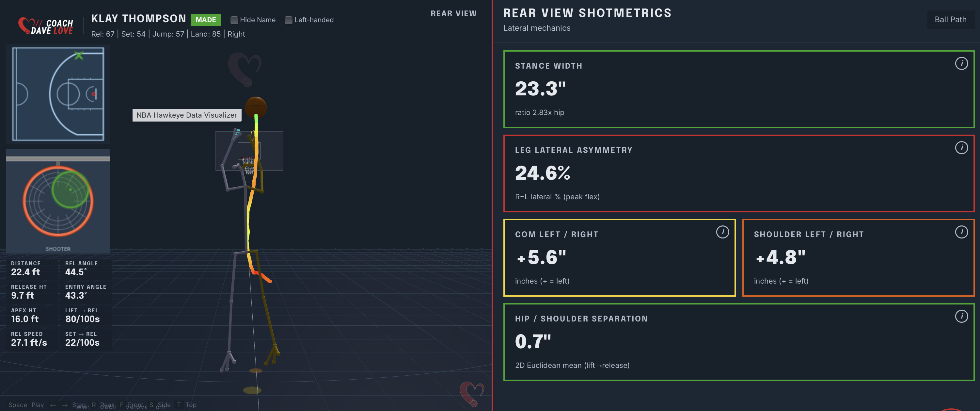Click the '2D Euclidean mean (lift→release)' text
Viewport: 980px width, 411px height.
coord(572,365)
